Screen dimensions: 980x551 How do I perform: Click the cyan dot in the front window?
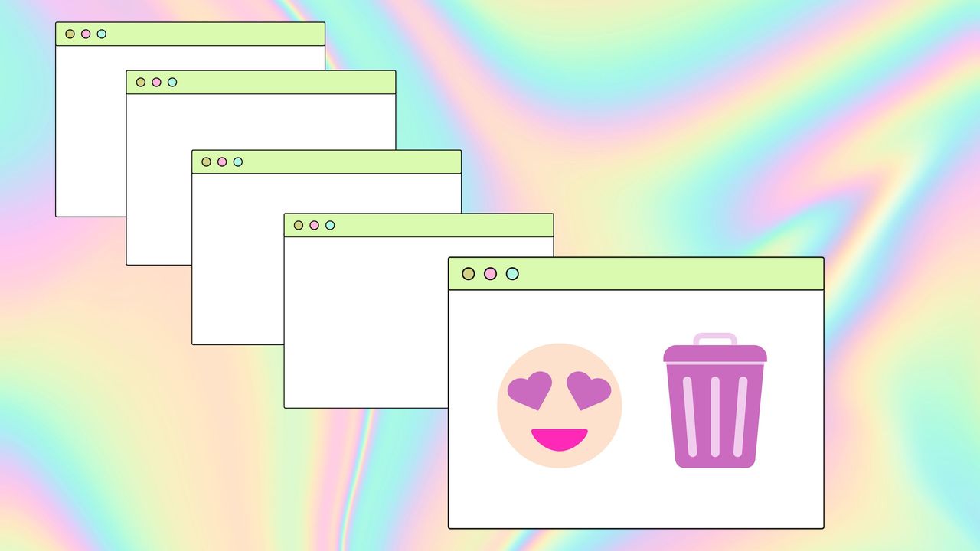(x=512, y=274)
